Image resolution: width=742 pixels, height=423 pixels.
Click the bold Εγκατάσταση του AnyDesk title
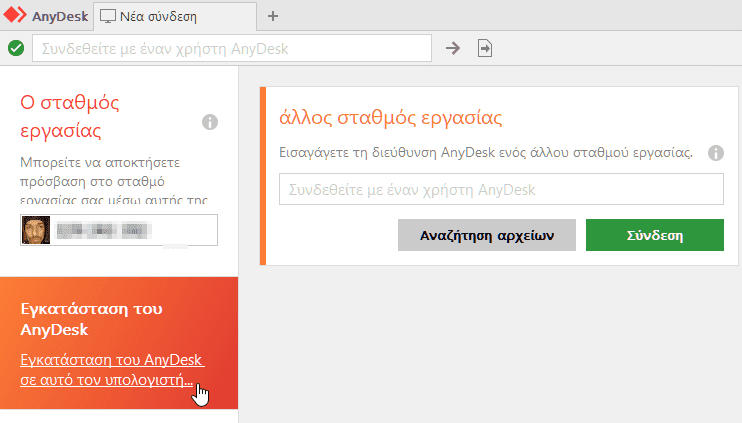click(x=91, y=319)
